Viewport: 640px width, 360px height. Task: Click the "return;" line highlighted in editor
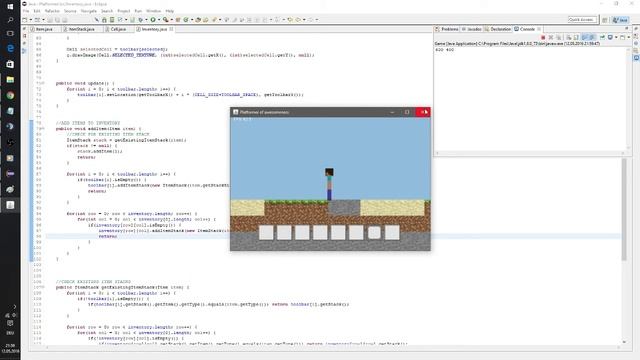[x=108, y=236]
